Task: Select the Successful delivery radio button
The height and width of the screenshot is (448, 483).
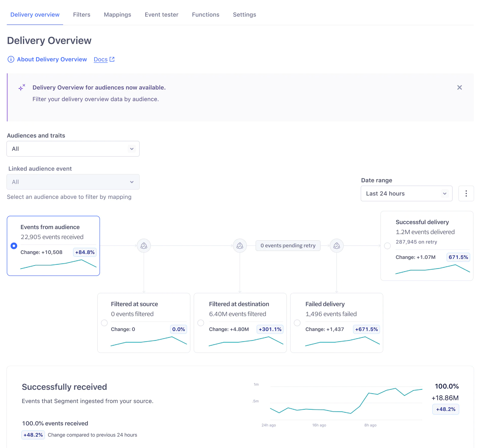Action: coord(387,246)
